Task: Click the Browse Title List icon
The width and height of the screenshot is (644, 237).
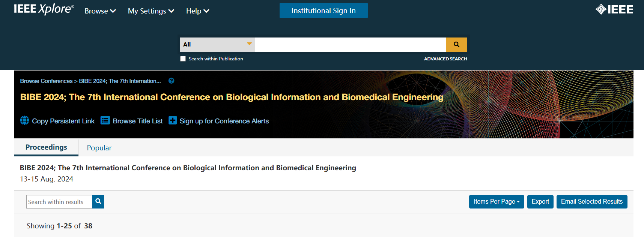Action: point(105,120)
